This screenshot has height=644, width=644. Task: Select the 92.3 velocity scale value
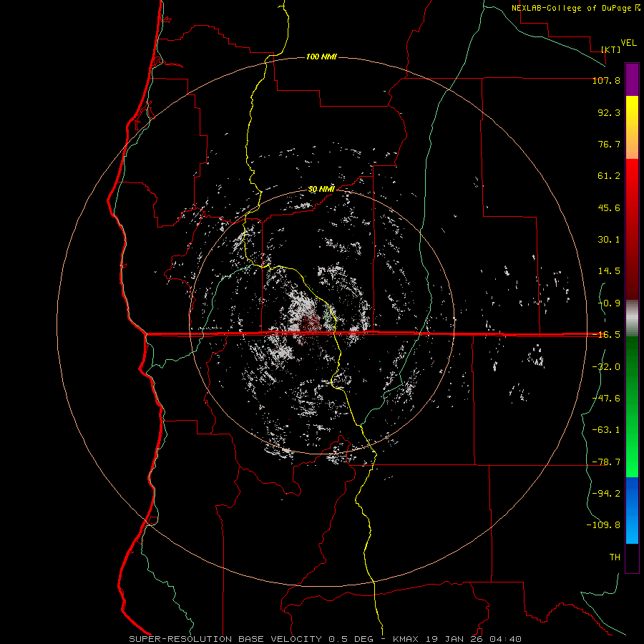[609, 112]
